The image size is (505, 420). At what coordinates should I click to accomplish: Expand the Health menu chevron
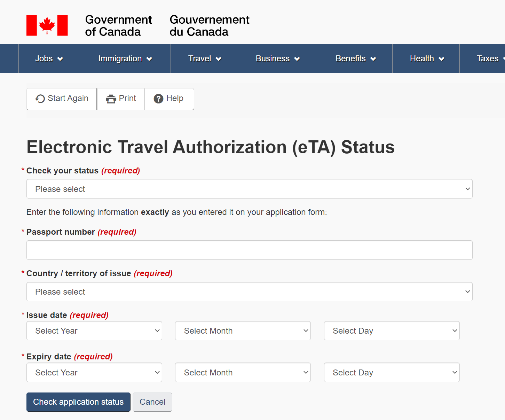(441, 59)
